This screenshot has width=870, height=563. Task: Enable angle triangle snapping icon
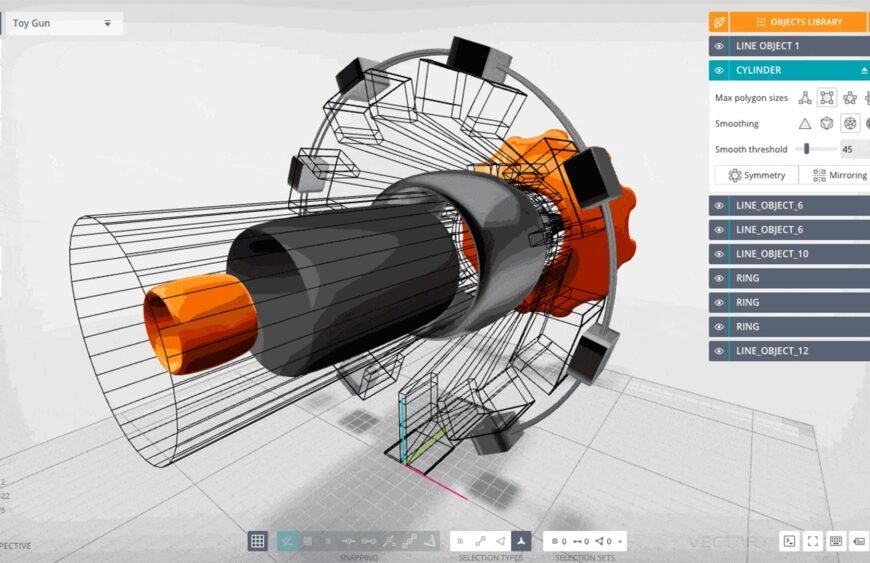coord(429,541)
